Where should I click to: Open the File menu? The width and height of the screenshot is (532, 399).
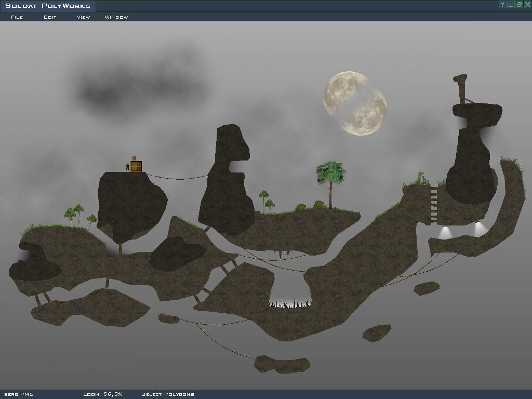pyautogui.click(x=17, y=17)
